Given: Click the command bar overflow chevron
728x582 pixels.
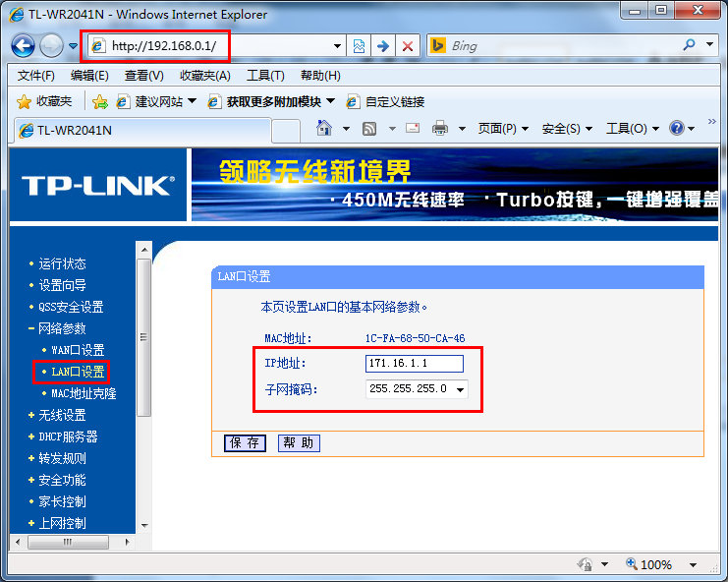Looking at the screenshot, I should [711, 121].
